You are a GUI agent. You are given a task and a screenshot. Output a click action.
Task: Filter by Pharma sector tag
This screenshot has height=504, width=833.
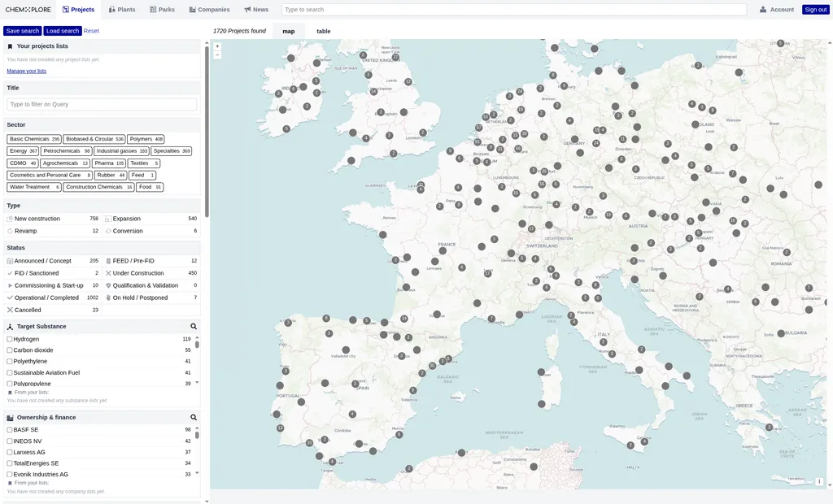109,163
